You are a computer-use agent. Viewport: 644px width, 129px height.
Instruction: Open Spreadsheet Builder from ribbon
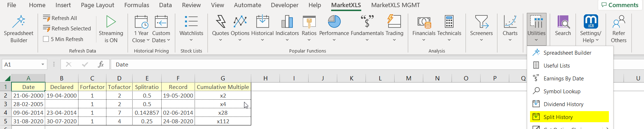click(19, 29)
